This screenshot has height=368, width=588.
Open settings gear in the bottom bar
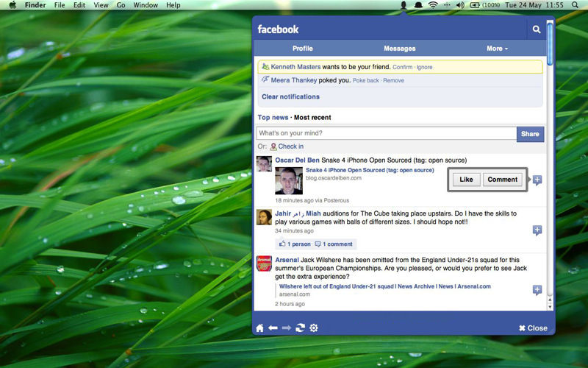(x=314, y=328)
